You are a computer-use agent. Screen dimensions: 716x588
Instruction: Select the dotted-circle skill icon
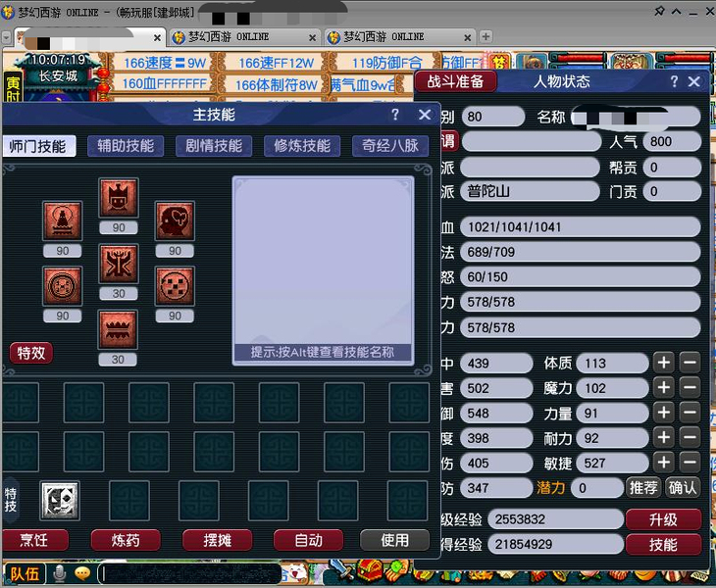tap(175, 286)
